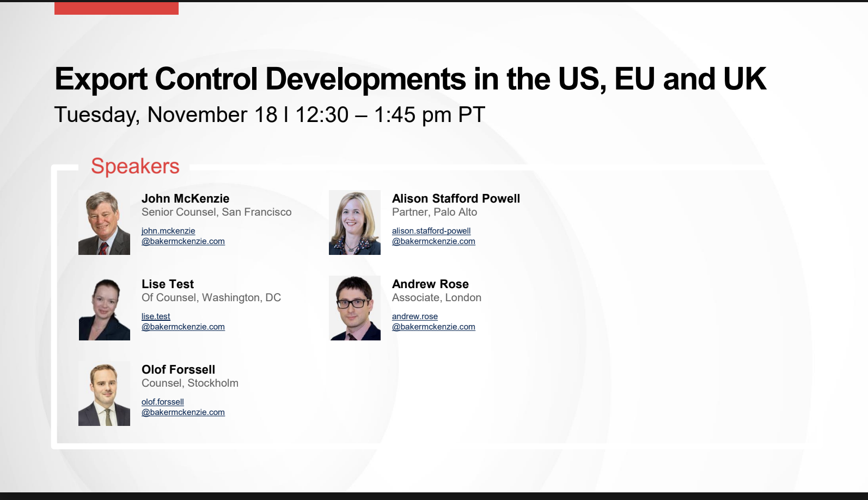Viewport: 868px width, 500px height.
Task: Open John McKenzie's email address link
Action: pyautogui.click(x=183, y=236)
